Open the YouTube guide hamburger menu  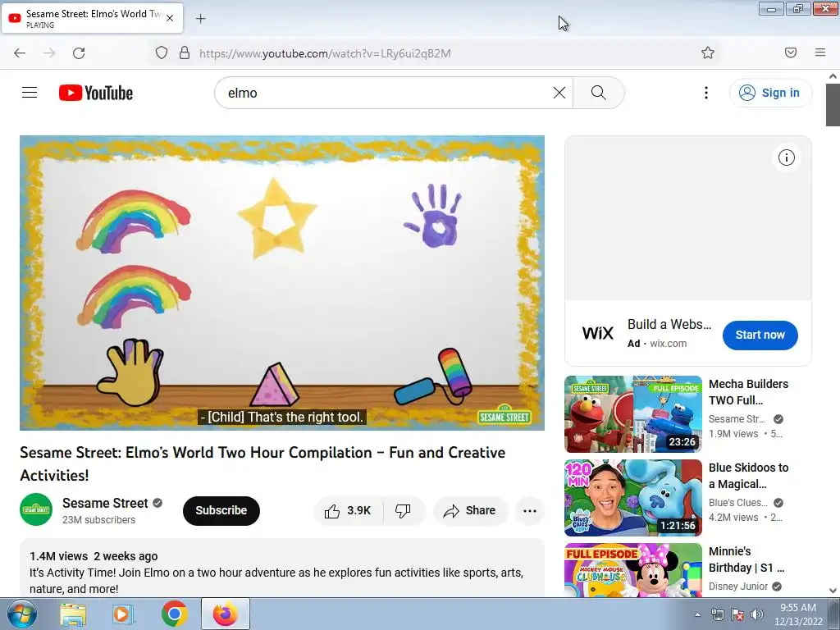(30, 93)
